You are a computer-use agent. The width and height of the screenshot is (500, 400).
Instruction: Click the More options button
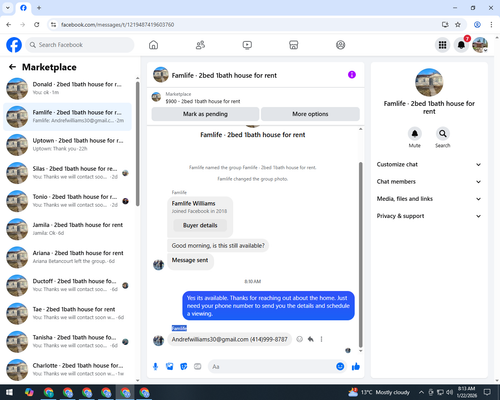tap(310, 114)
